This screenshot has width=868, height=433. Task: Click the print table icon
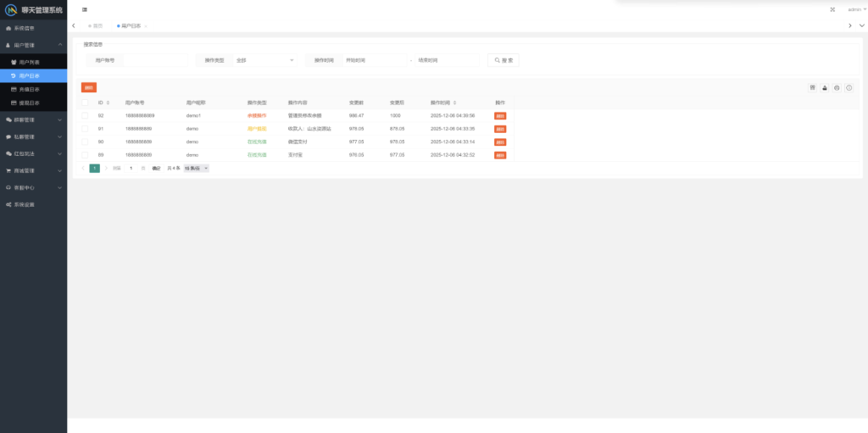click(837, 87)
